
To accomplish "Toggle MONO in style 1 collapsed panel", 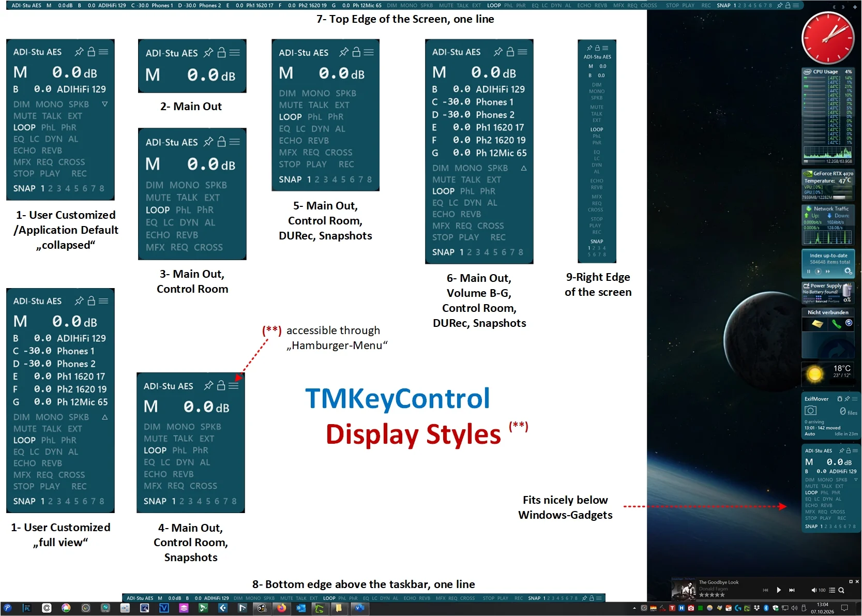I will point(50,104).
